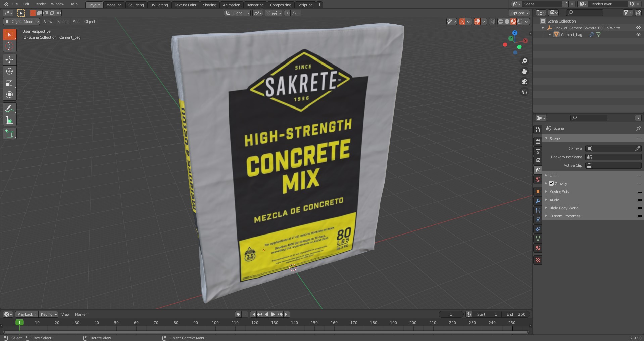Open Output properties tab
644x341 pixels.
(538, 151)
